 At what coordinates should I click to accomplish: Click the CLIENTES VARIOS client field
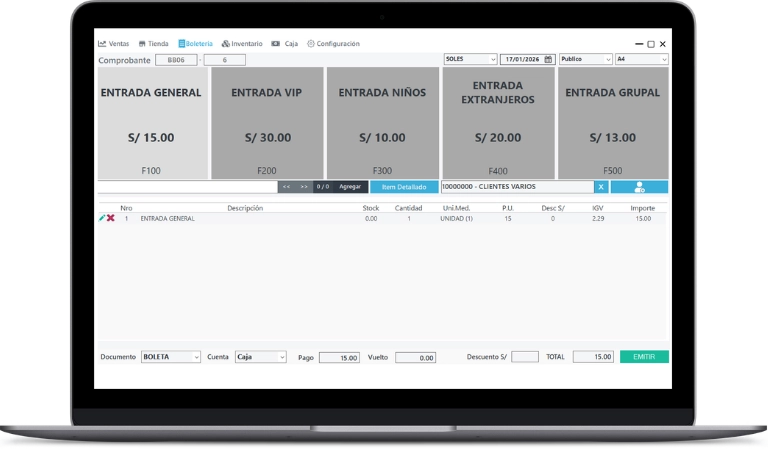coord(517,187)
